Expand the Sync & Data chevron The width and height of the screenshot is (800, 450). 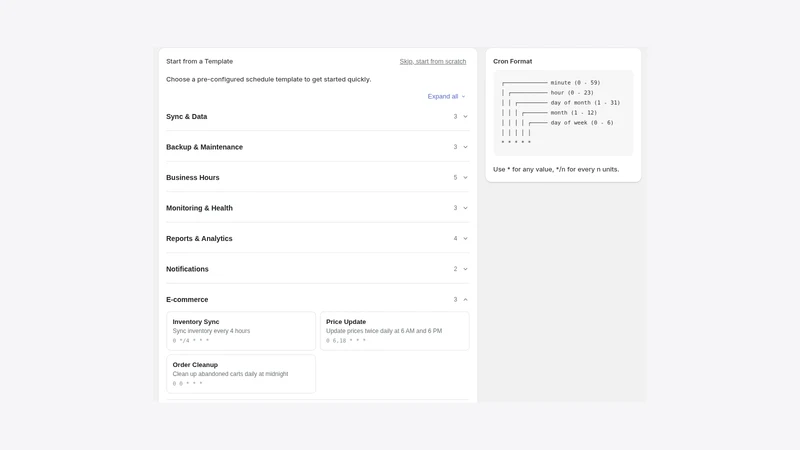pos(465,117)
